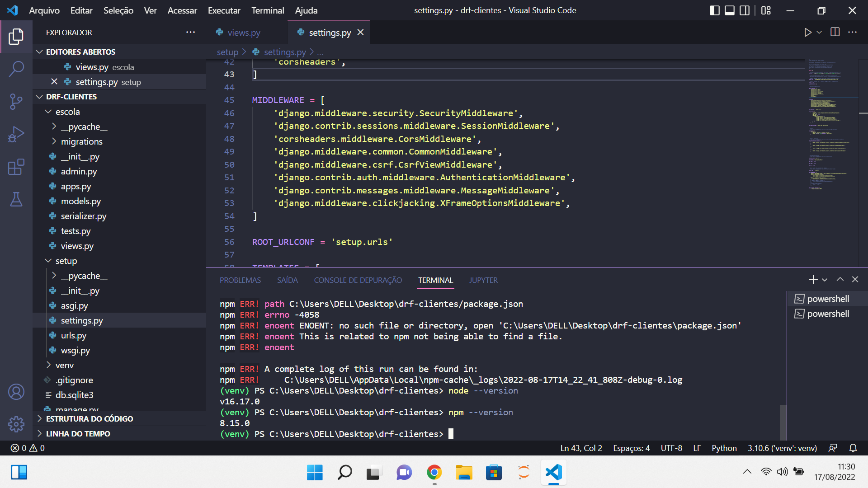Expand Linha do Tempo section

[119, 434]
